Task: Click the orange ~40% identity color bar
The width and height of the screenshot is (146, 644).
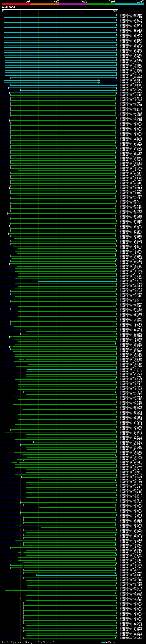Action: pos(45,4)
